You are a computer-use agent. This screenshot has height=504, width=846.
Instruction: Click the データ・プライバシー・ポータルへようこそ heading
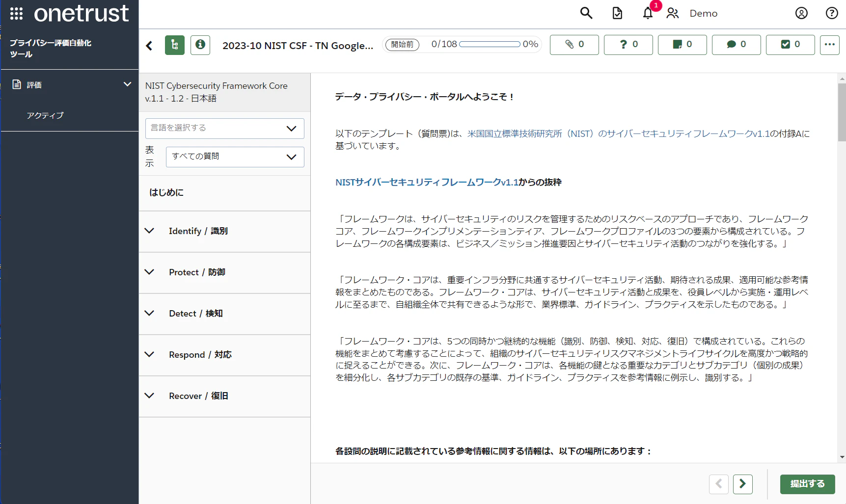pyautogui.click(x=425, y=97)
